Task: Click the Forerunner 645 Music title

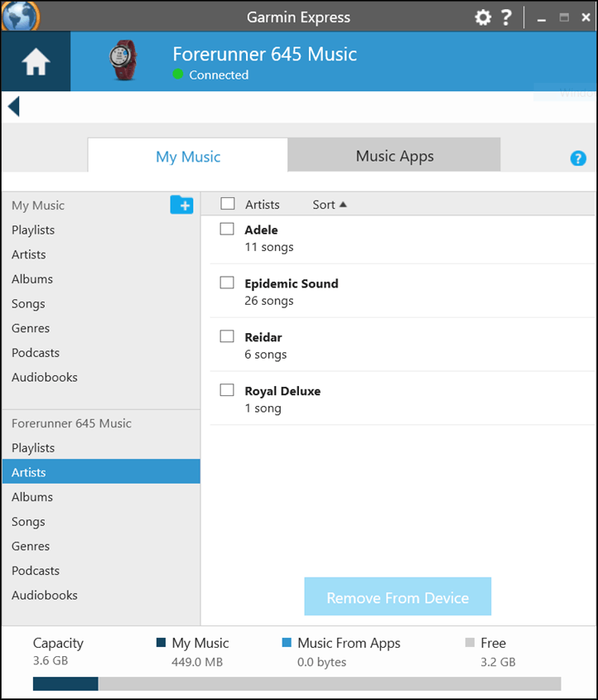Action: (x=265, y=54)
